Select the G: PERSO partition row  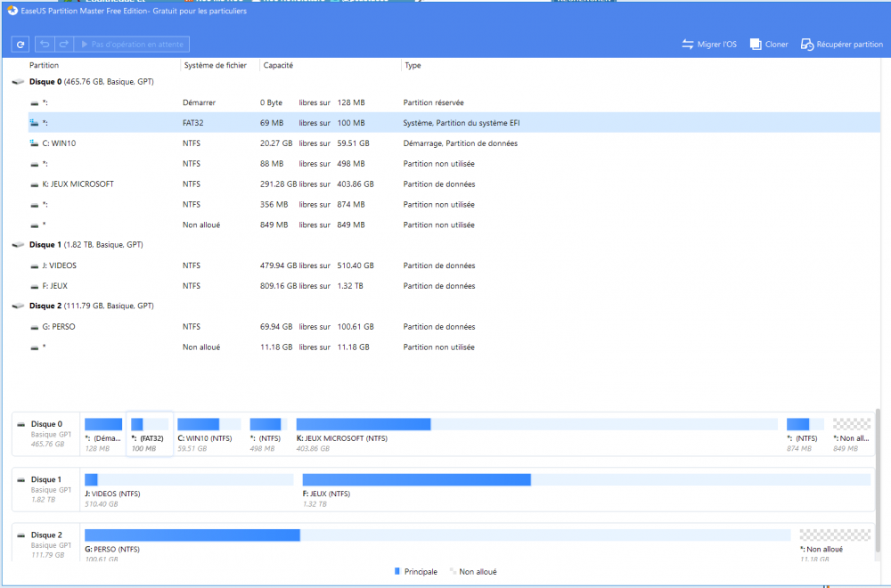267,327
